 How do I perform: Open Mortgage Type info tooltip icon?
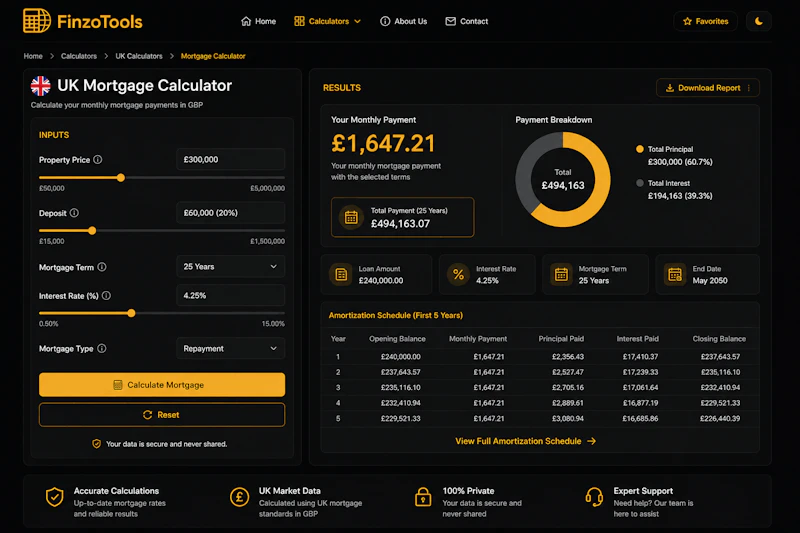pos(102,348)
